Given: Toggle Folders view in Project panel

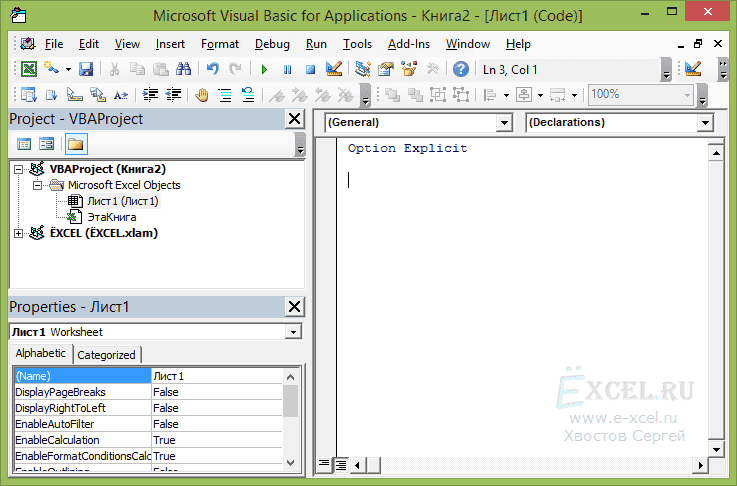Looking at the screenshot, I should point(75,144).
